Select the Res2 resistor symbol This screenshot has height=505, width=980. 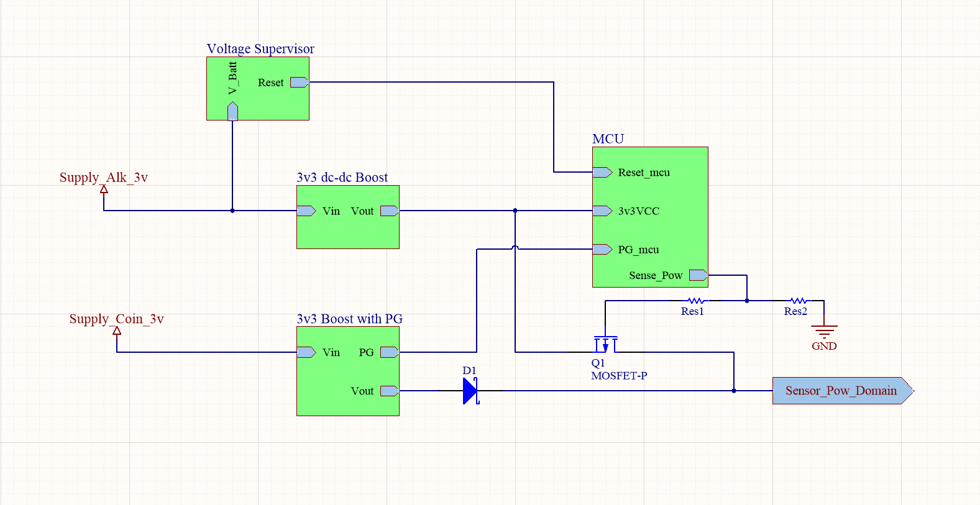point(799,301)
